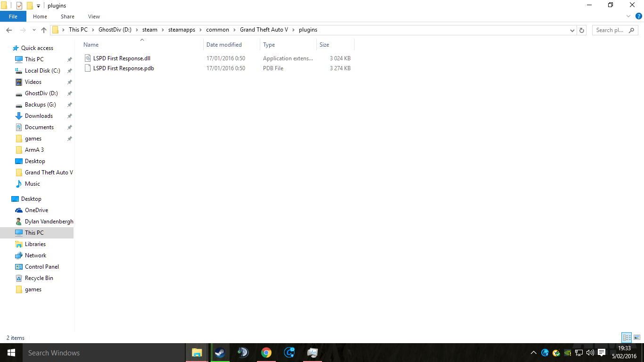Switch to the Share ribbon tab
The height and width of the screenshot is (362, 644).
coord(67,16)
